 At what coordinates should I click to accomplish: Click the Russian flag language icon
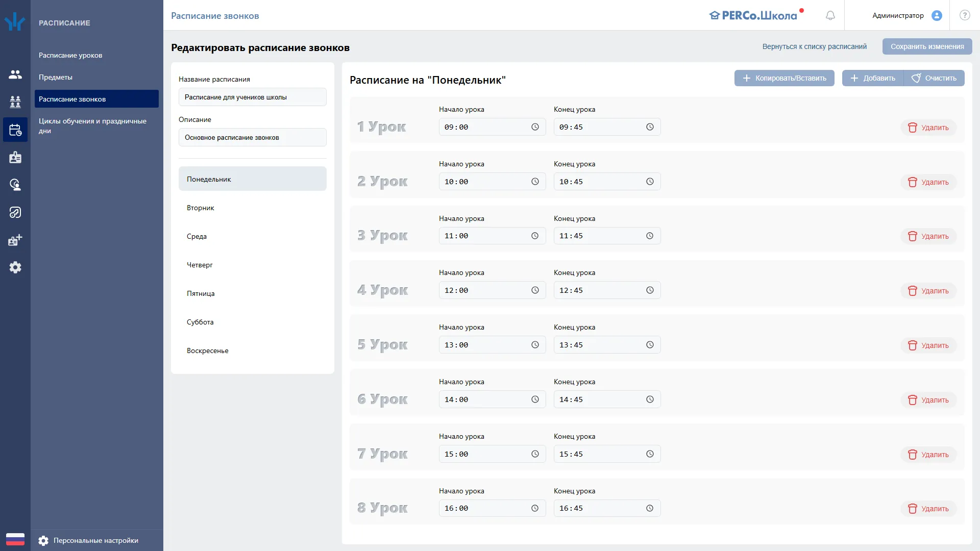pos(15,539)
